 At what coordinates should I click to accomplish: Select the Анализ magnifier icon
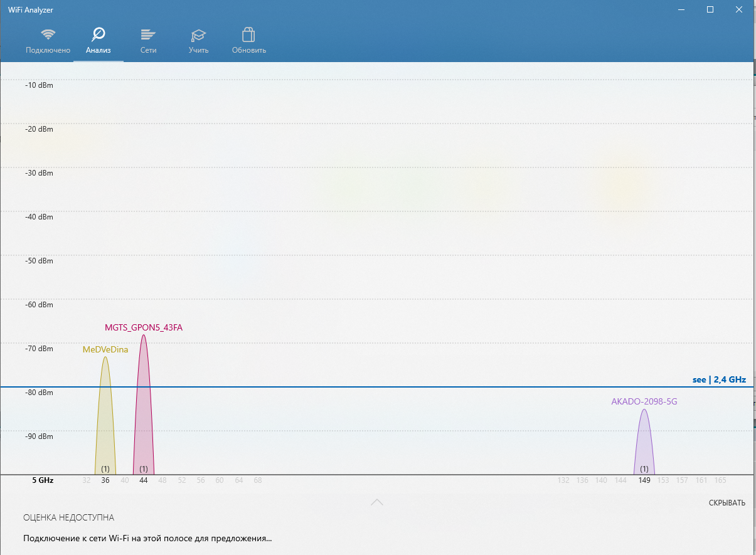coord(98,34)
